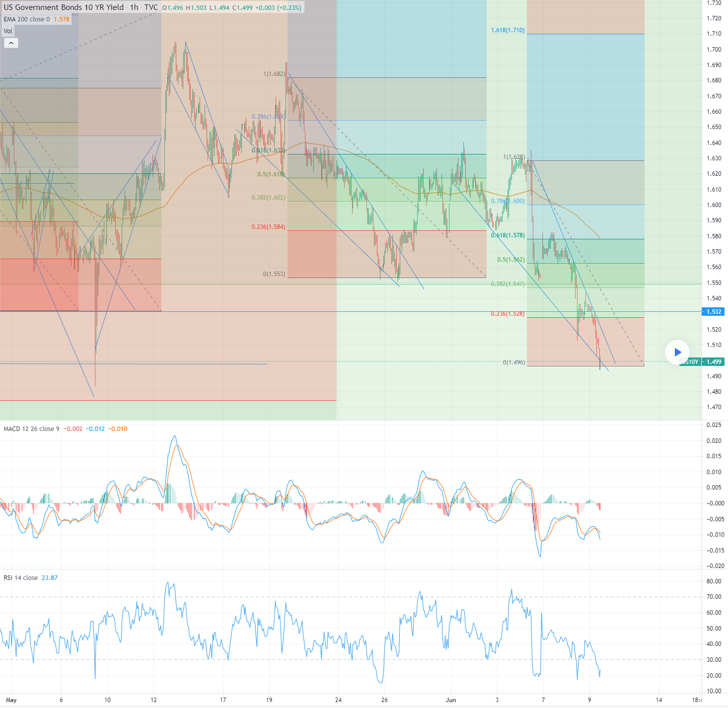The width and height of the screenshot is (728, 708).
Task: Collapse the indicator legend with chevron button
Action: point(11,43)
